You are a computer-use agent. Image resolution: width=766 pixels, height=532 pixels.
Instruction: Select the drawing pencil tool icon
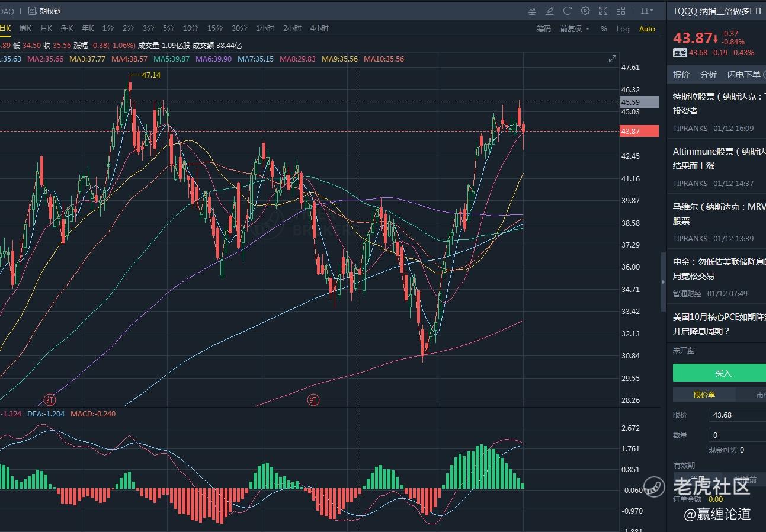[550, 11]
